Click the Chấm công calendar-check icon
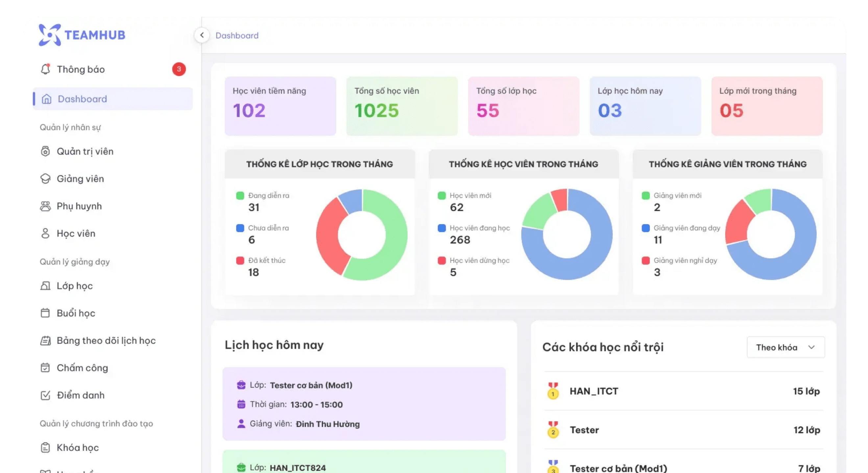Image resolution: width=868 pixels, height=473 pixels. tap(45, 368)
